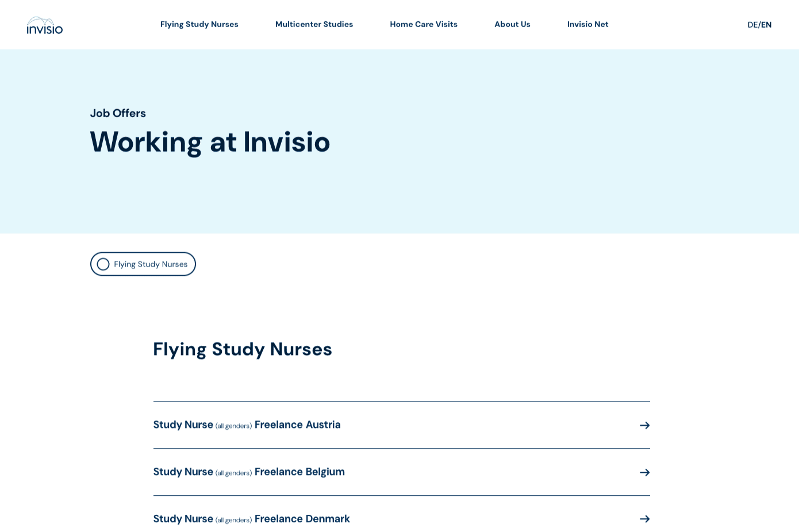Click the Working at Invisio heading
Screen dimensions: 799x532
(210, 142)
